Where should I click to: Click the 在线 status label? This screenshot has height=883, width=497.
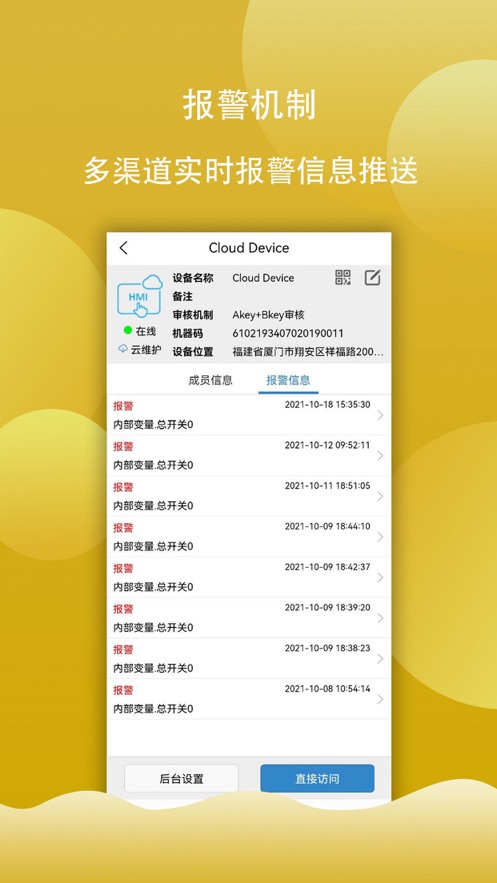pos(145,331)
